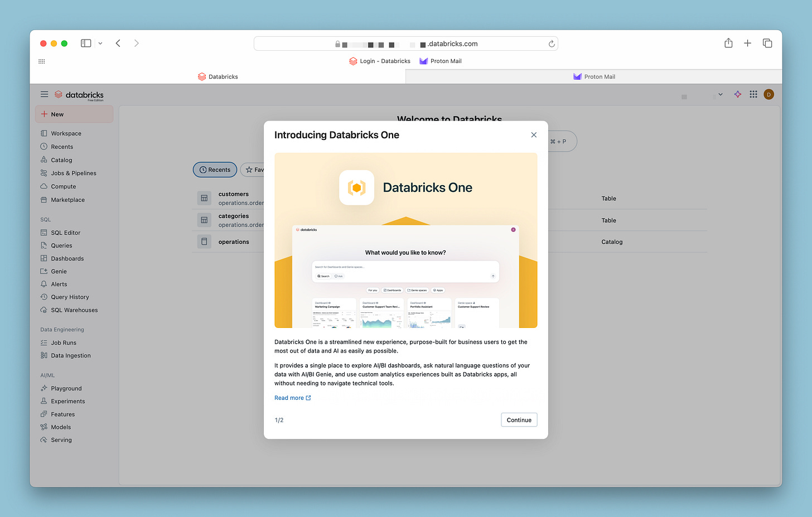Toggle the hamburger sidebar menu icon
Screen dimensions: 812x517
click(x=45, y=94)
